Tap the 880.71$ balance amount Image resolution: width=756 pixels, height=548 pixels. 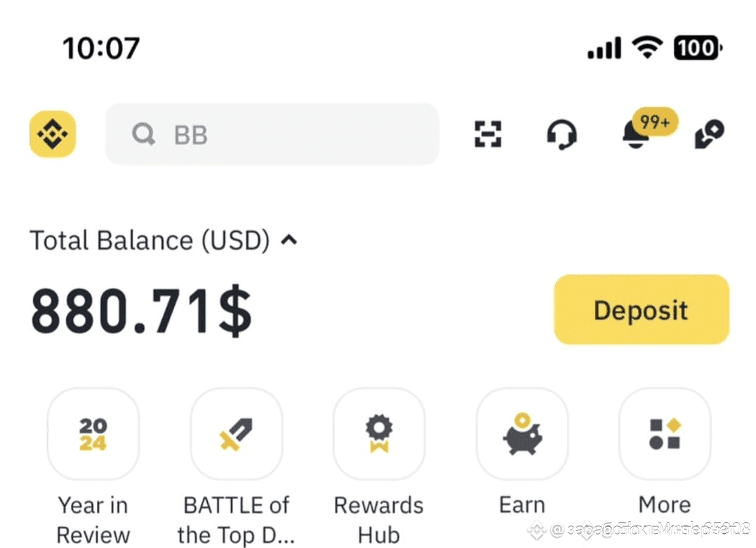click(x=141, y=311)
